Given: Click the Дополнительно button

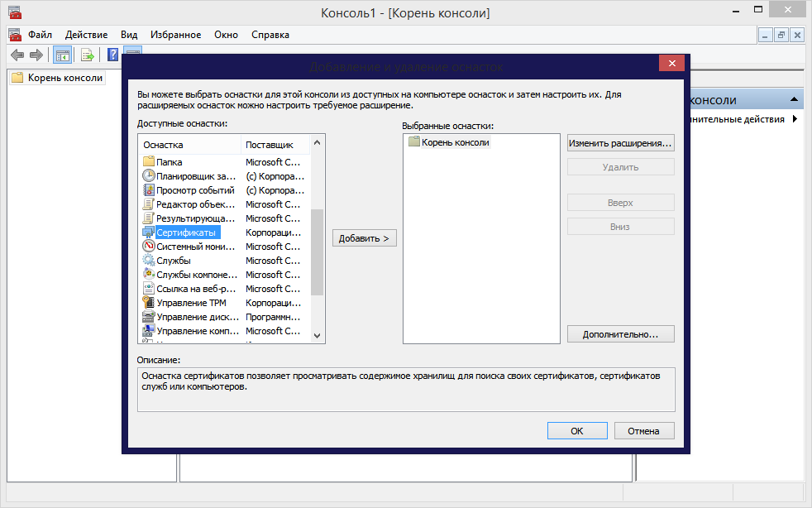Looking at the screenshot, I should coord(620,333).
